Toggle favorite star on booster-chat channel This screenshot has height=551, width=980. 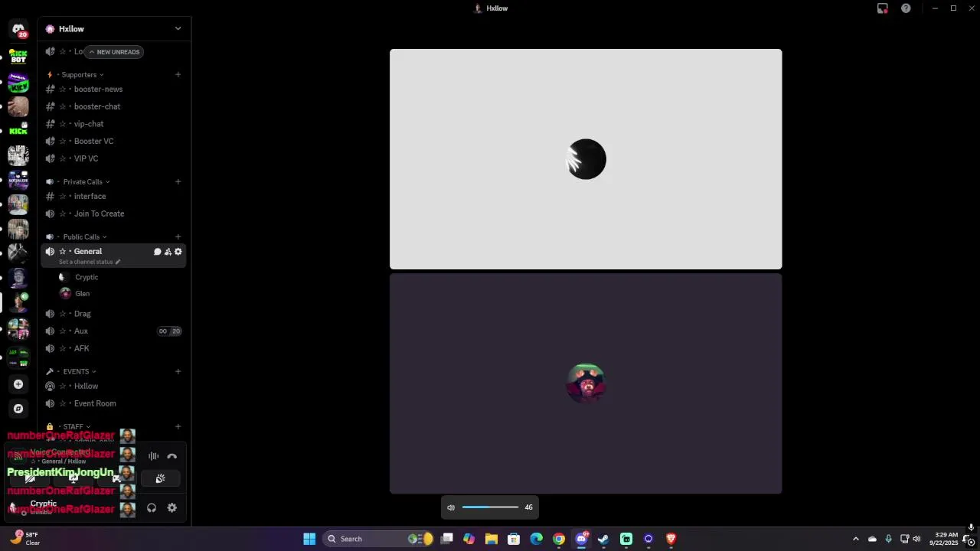click(63, 106)
